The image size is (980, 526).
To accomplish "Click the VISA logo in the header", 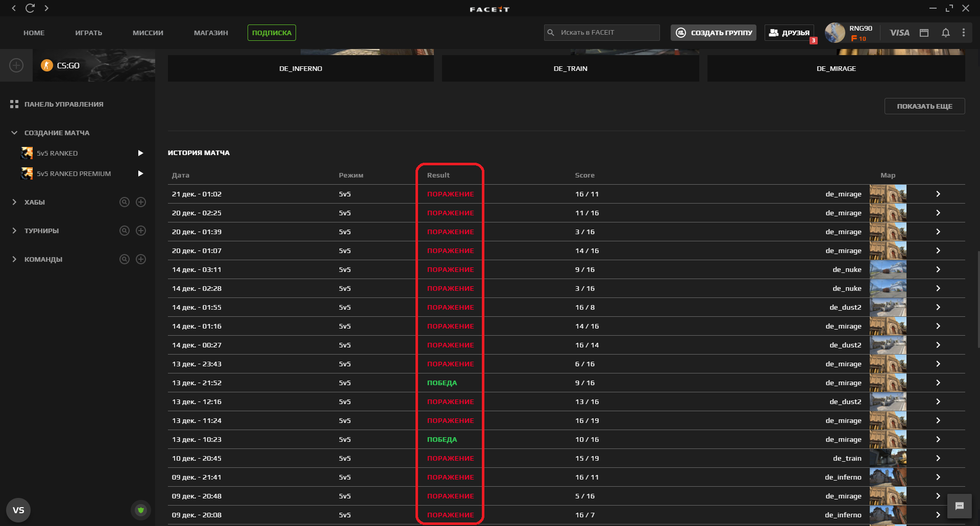I will click(899, 33).
